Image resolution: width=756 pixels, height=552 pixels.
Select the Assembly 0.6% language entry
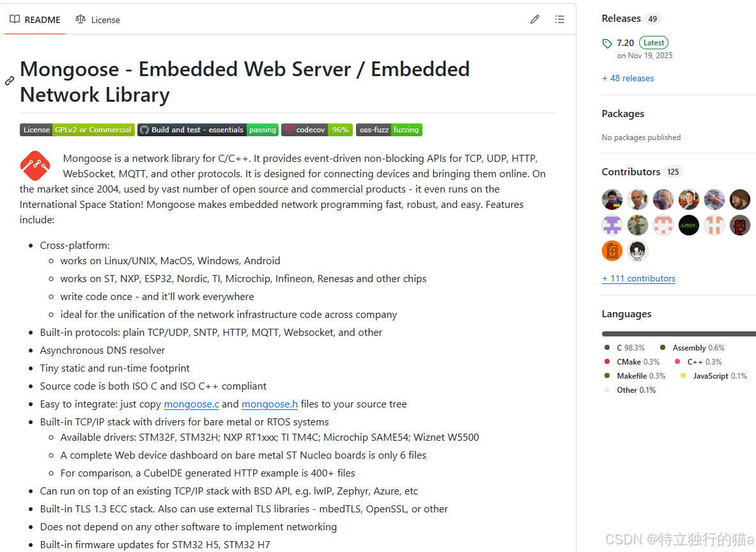pyautogui.click(x=692, y=348)
